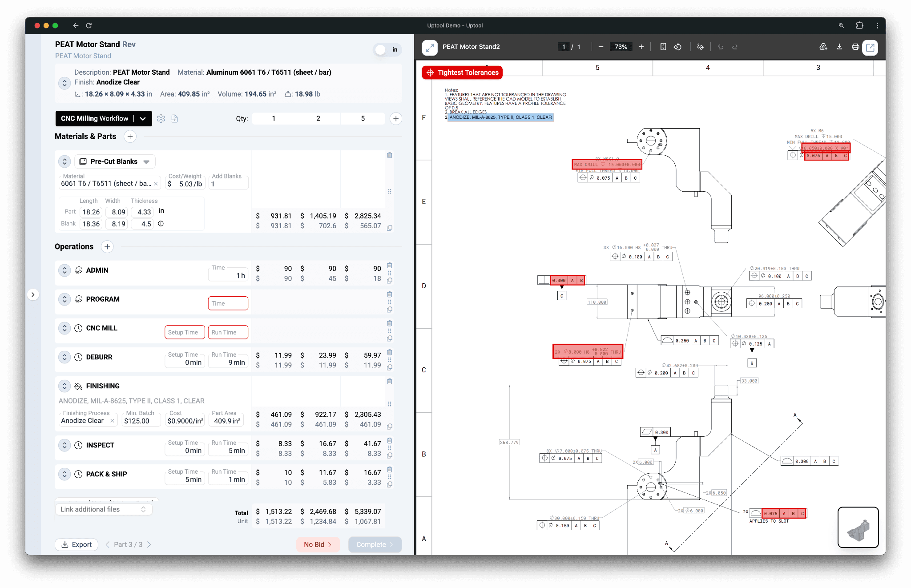Click the Tightest Tolerances button
This screenshot has height=588, width=911.
tap(462, 72)
